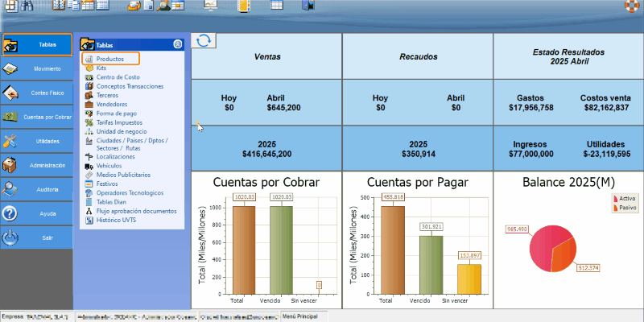Image resolution: width=644 pixels, height=322 pixels.
Task: Select Productos in the Tablas list
Action: tap(110, 59)
